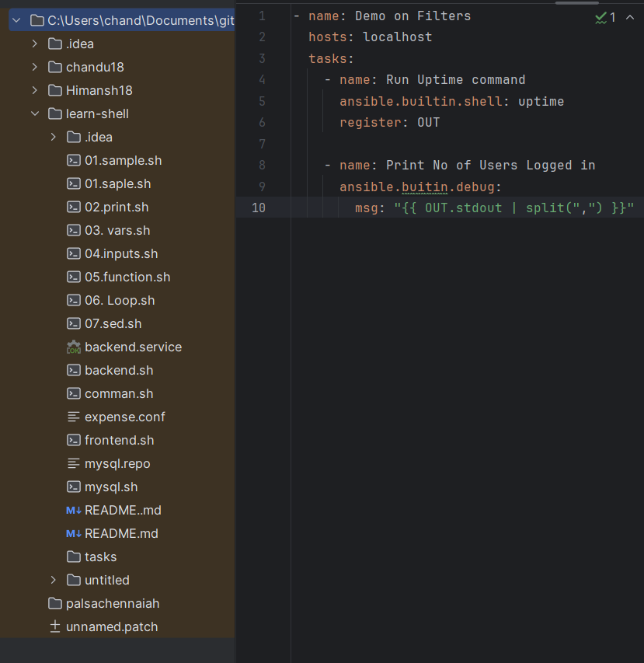The image size is (644, 663).
Task: Collapse the learn-shell folder
Action: click(34, 113)
